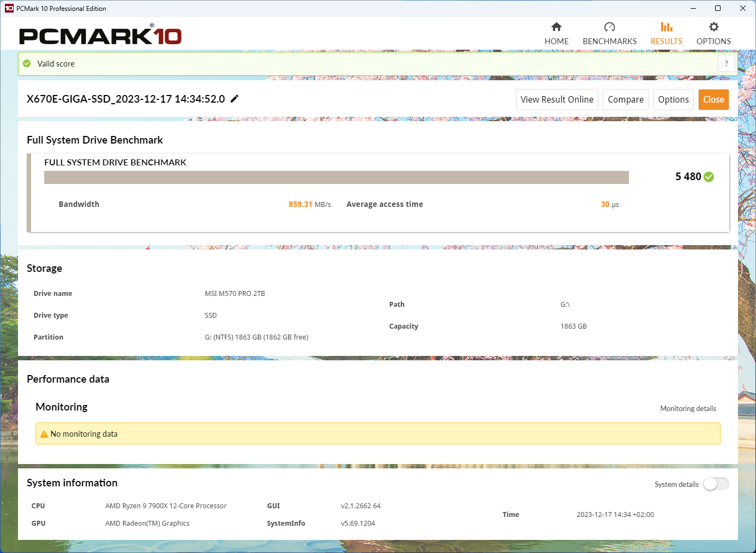
Task: Go to the HOME tab
Action: pos(556,34)
